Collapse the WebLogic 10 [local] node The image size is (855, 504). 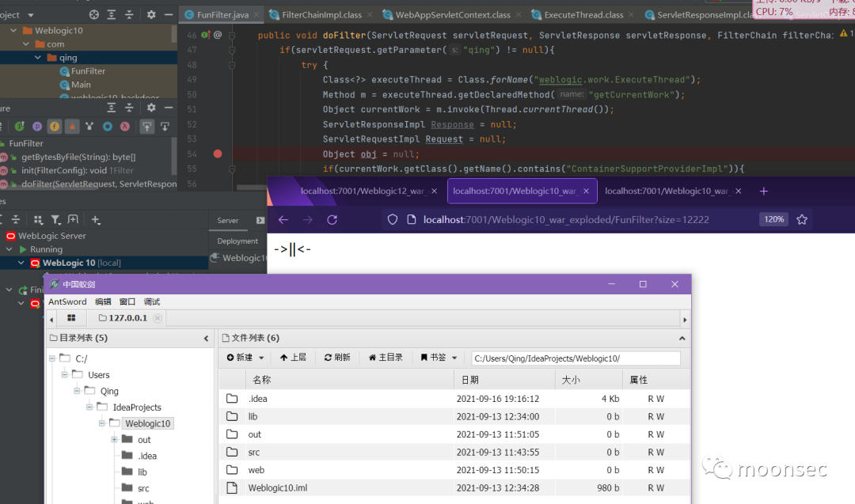21,263
